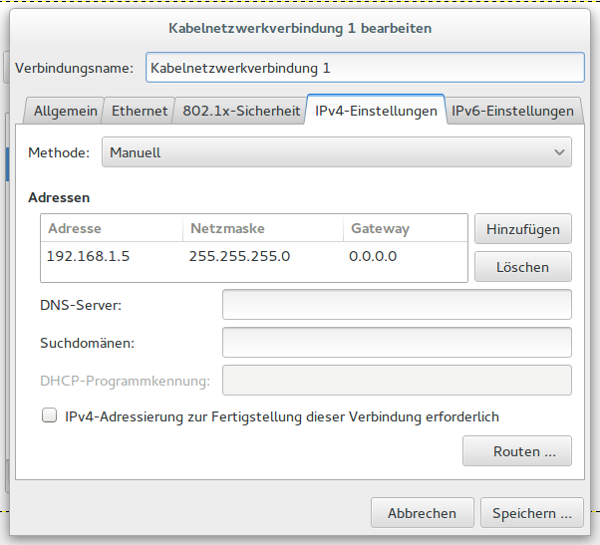The image size is (600, 545).
Task: Click the Verbindungsname text field
Action: coord(364,68)
